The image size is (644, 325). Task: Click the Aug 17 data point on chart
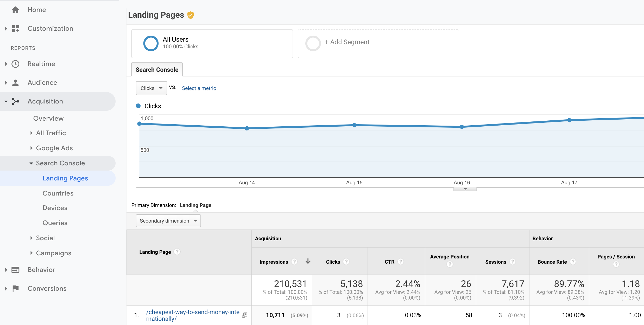click(x=569, y=120)
